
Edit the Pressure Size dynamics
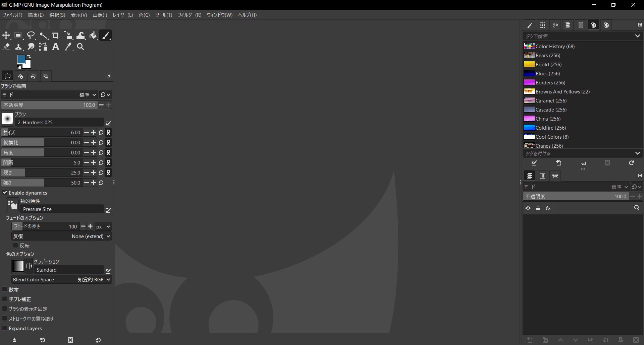click(x=108, y=210)
